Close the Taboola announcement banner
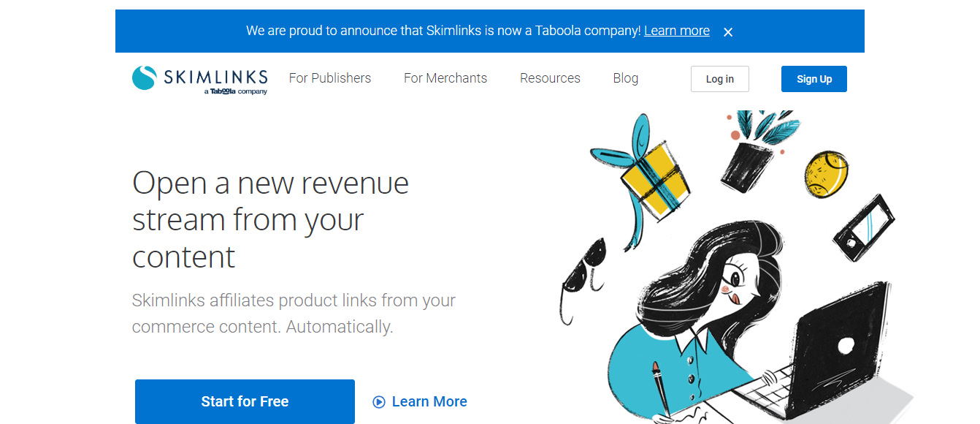The height and width of the screenshot is (424, 980). 728,31
